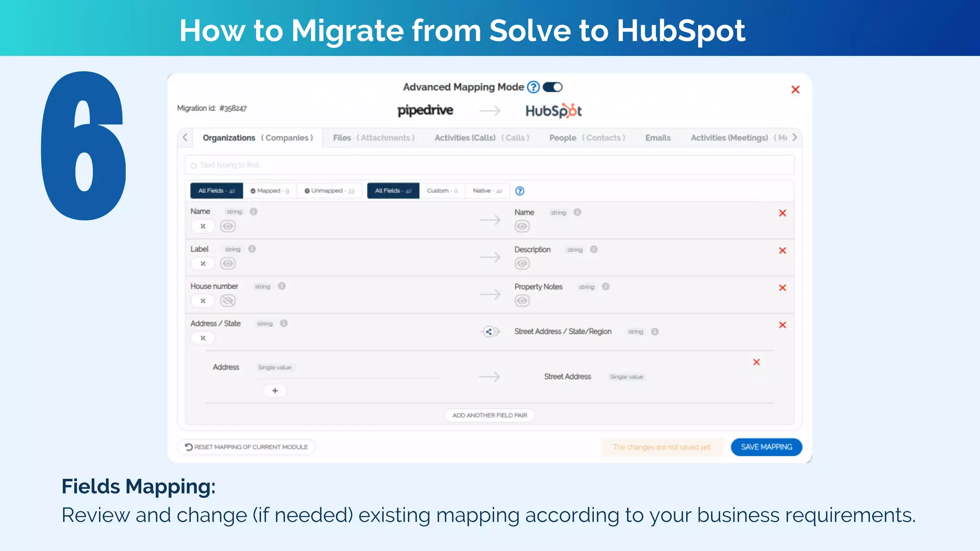Remove the Address / State mapping row
This screenshot has width=980, height=551.
[x=782, y=325]
